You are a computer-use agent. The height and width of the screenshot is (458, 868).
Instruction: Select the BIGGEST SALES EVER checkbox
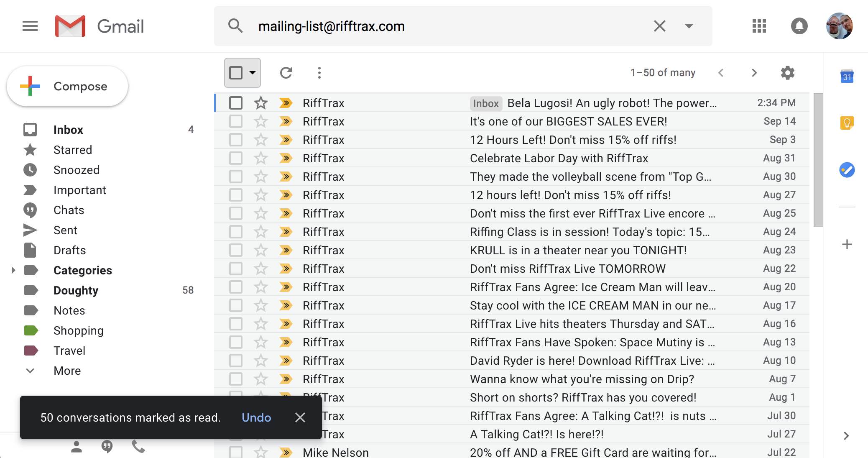click(236, 121)
